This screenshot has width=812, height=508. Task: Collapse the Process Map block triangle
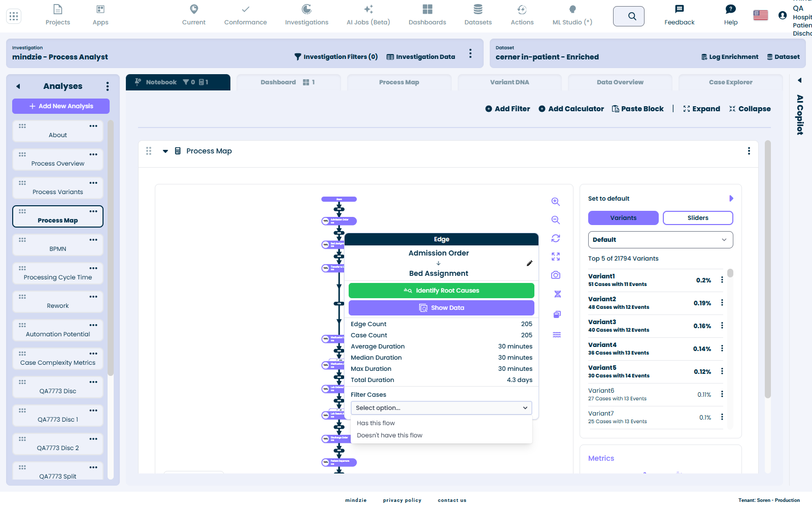click(x=165, y=151)
